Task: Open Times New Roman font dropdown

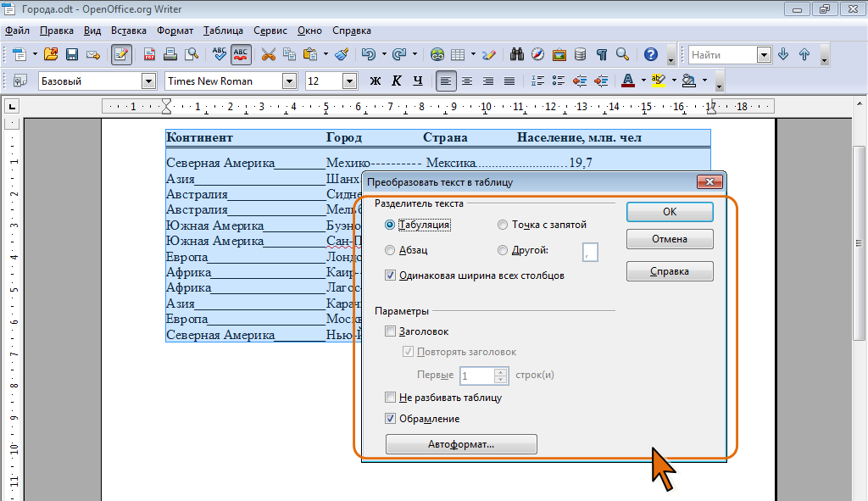Action: point(289,81)
